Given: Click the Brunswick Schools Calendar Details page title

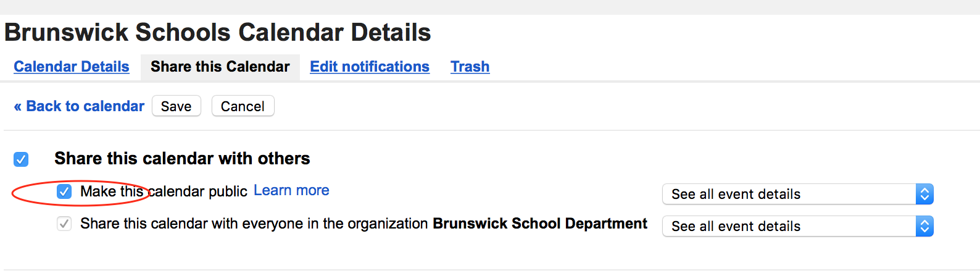Looking at the screenshot, I should 218,33.
